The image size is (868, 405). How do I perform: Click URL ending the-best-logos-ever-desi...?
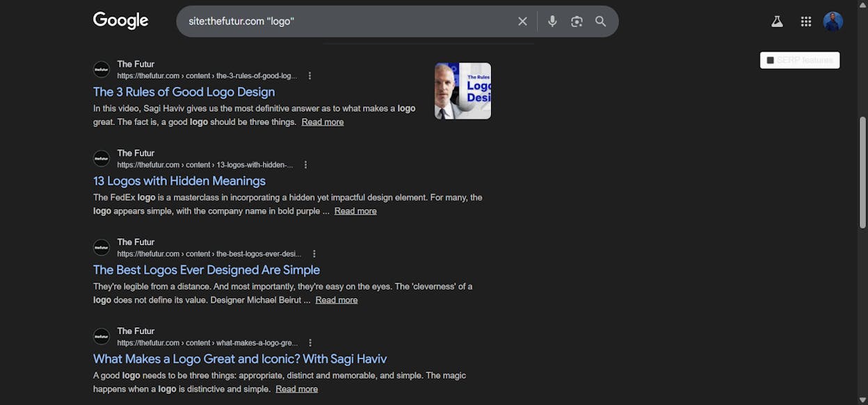[x=209, y=254]
